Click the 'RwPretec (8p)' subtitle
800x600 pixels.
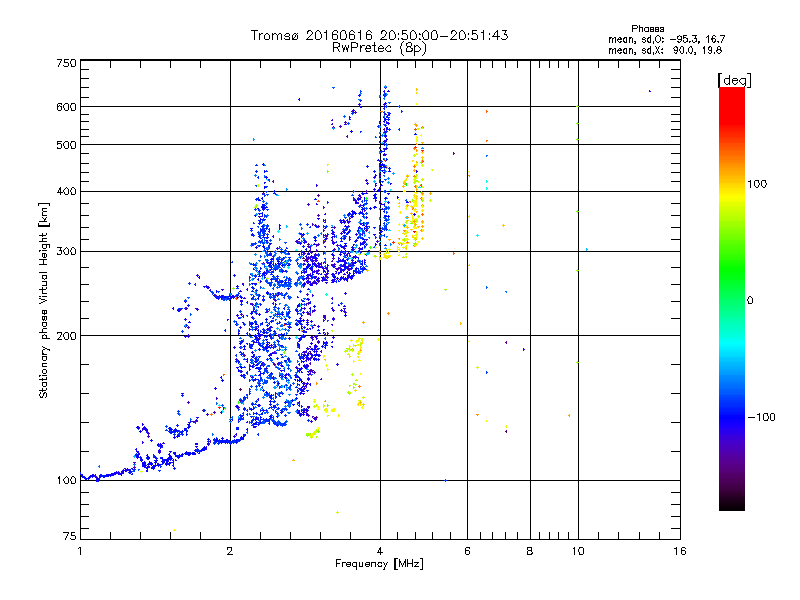(379, 48)
